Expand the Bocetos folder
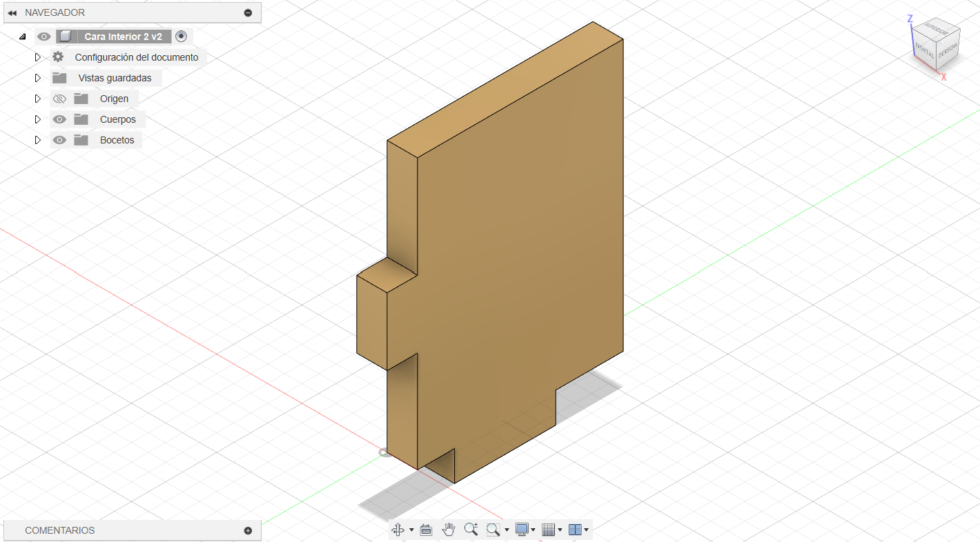Viewport: 980px width, 542px height. coord(38,140)
